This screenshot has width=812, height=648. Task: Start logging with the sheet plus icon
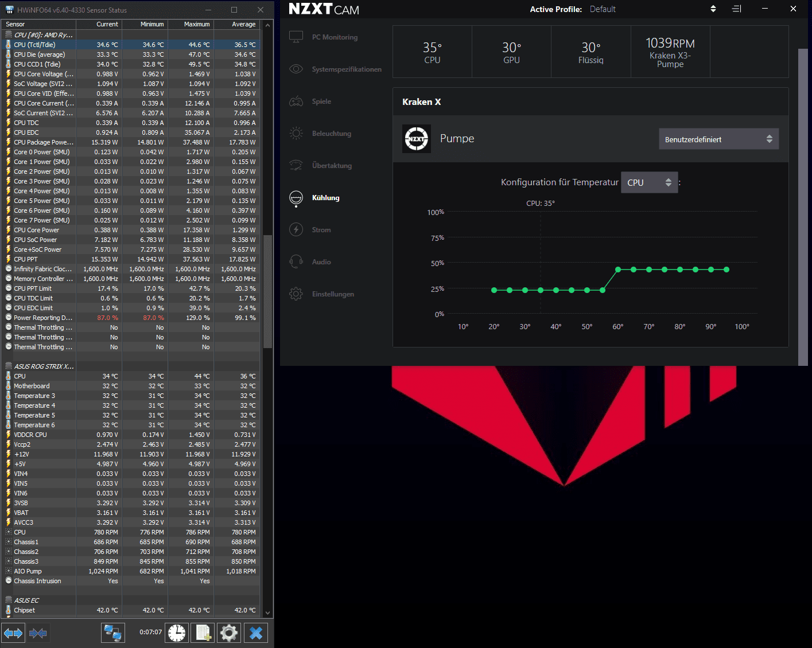[203, 633]
